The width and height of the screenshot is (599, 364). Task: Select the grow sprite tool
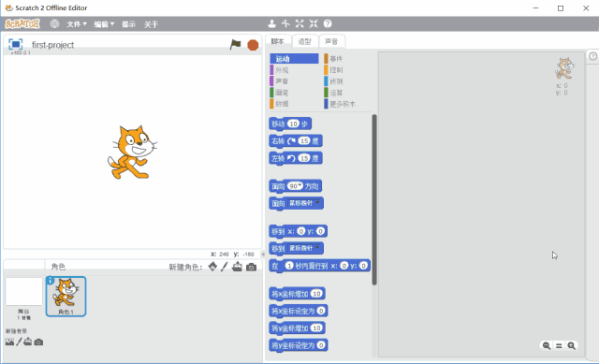(x=299, y=23)
